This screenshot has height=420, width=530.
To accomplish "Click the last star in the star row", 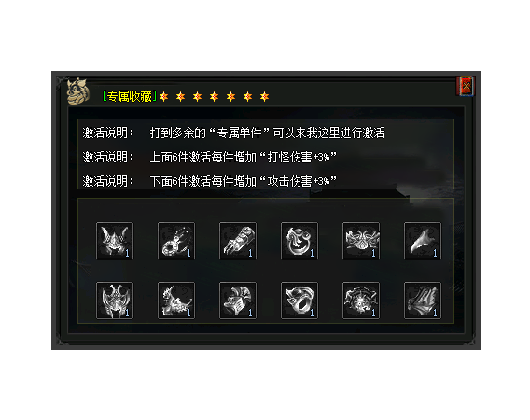I will click(x=264, y=97).
